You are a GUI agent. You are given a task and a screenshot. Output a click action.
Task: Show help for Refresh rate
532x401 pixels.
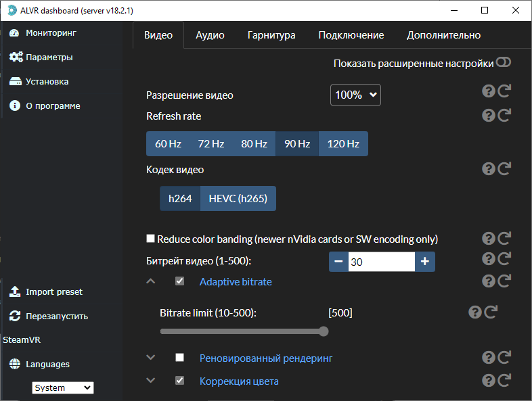tap(489, 115)
